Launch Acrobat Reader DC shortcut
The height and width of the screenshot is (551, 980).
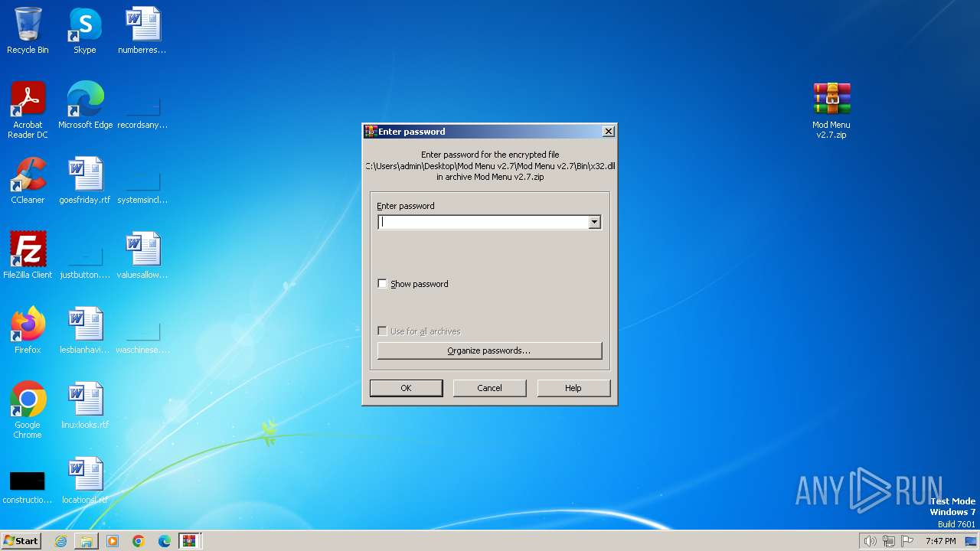(x=28, y=110)
